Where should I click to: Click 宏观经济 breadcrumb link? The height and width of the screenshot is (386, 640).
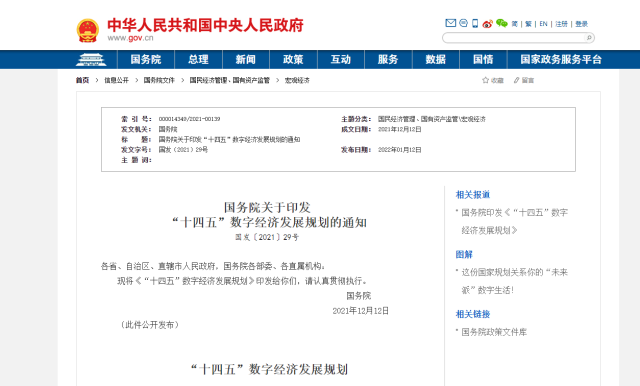click(297, 80)
